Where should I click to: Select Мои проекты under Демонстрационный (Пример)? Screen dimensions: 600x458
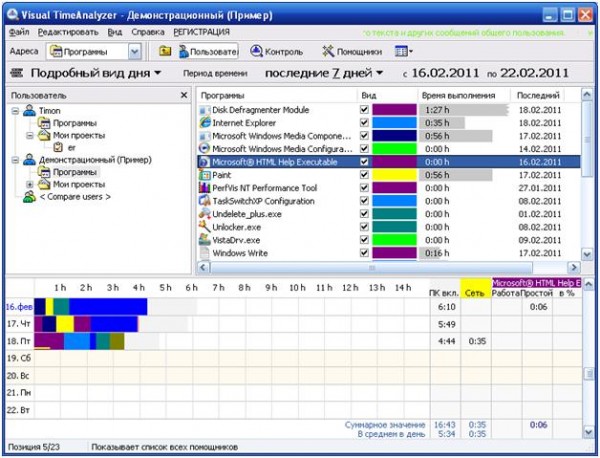79,184
